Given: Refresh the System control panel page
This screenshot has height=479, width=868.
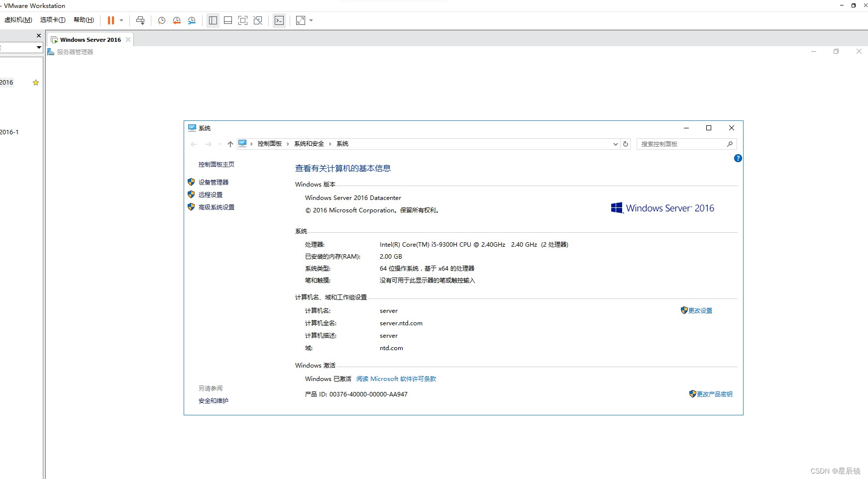Looking at the screenshot, I should 626,144.
